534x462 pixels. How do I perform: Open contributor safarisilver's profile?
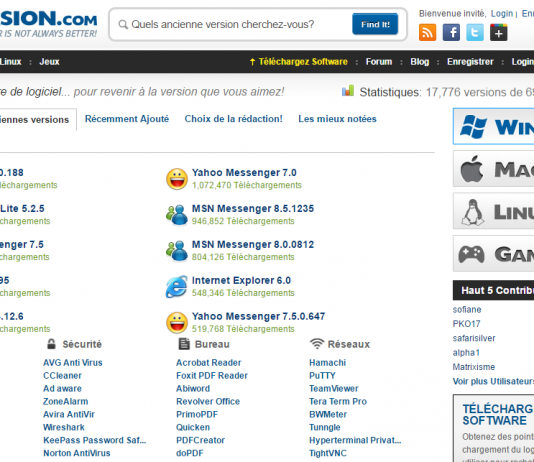point(474,338)
